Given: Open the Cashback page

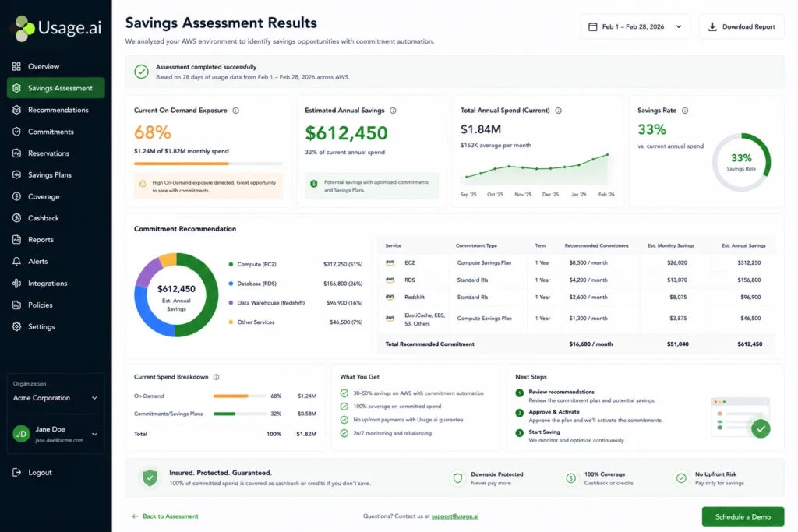Looking at the screenshot, I should tap(56, 218).
